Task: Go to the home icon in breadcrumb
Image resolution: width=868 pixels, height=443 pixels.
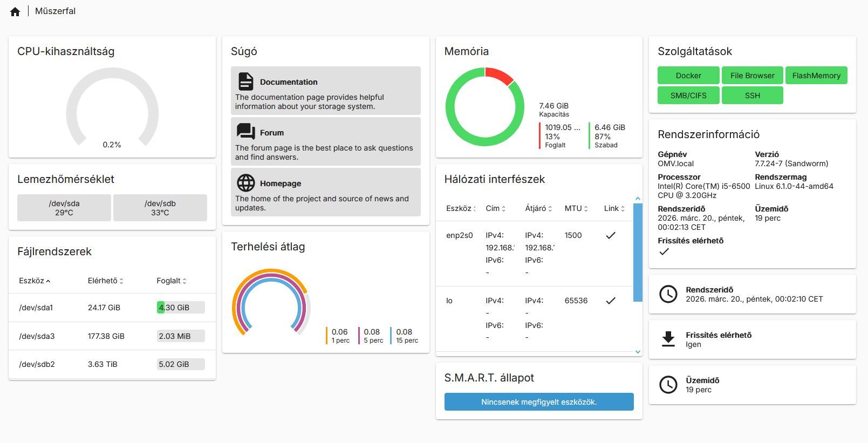Action: [15, 11]
